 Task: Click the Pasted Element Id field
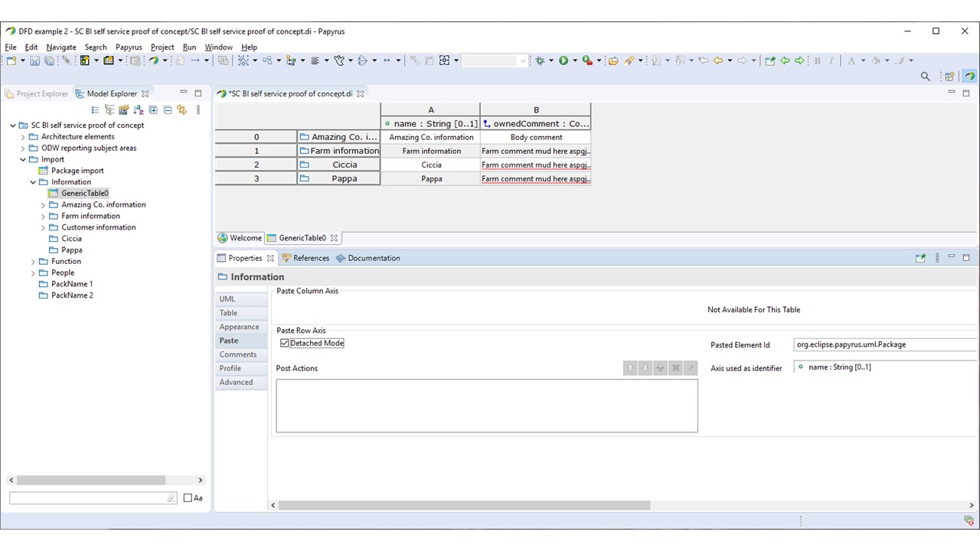[886, 344]
